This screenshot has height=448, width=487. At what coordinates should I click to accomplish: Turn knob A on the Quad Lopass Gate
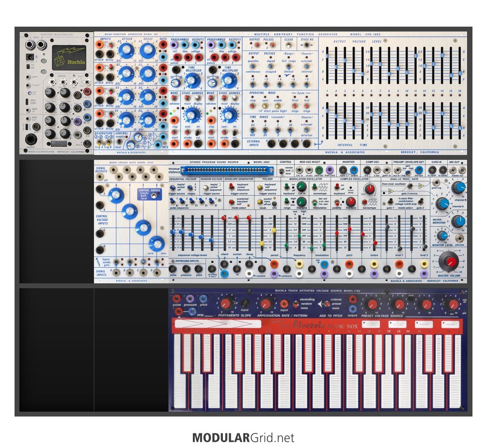pos(115,195)
